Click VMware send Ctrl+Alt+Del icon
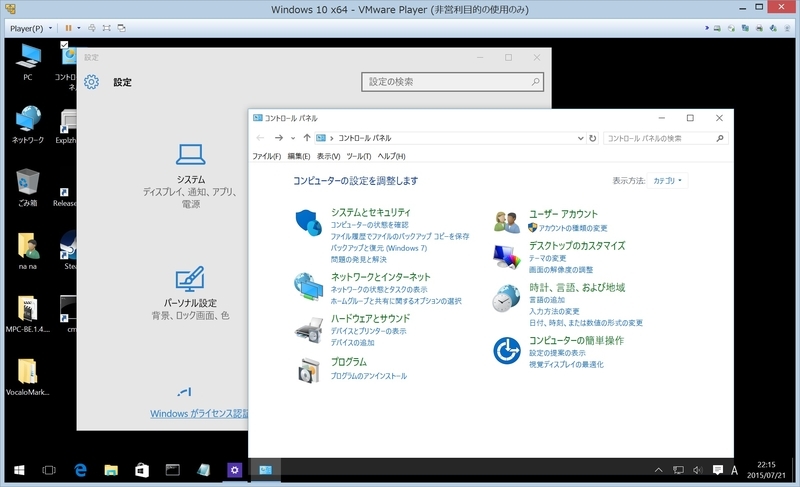 (x=92, y=28)
